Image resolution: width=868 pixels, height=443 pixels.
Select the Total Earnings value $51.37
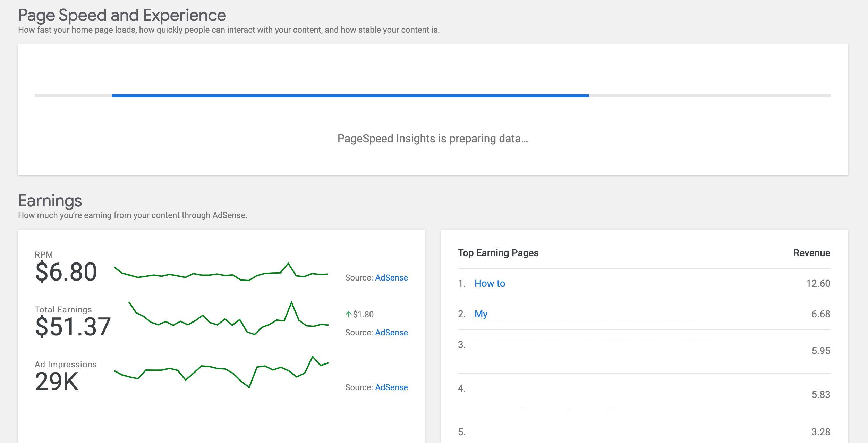(73, 327)
